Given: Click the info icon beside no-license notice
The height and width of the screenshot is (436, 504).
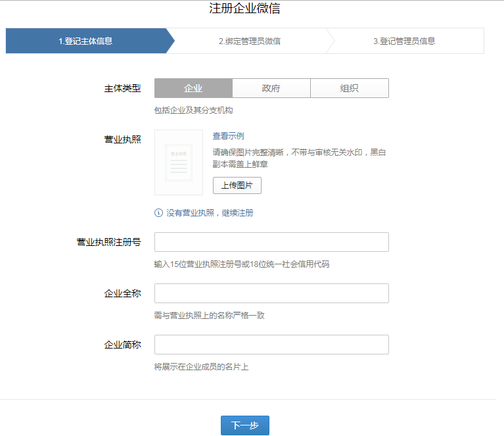Looking at the screenshot, I should coord(158,213).
